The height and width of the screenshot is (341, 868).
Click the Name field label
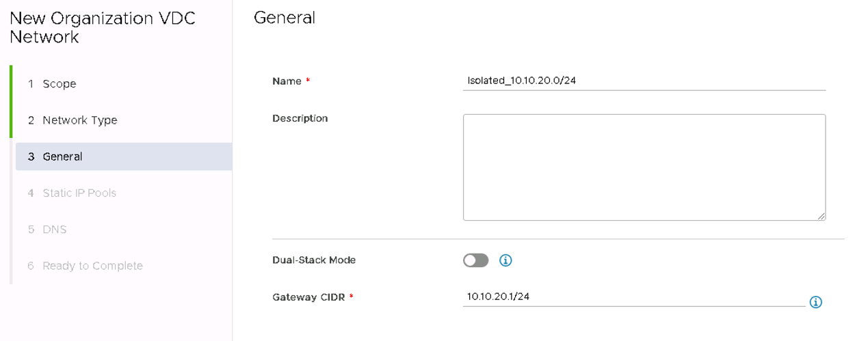[287, 81]
